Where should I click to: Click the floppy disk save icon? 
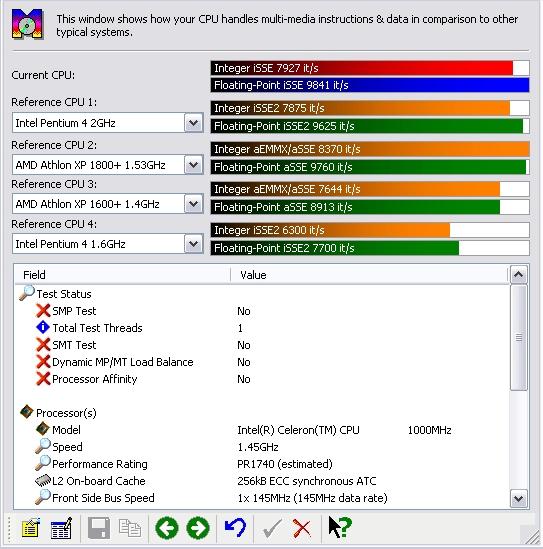click(99, 528)
